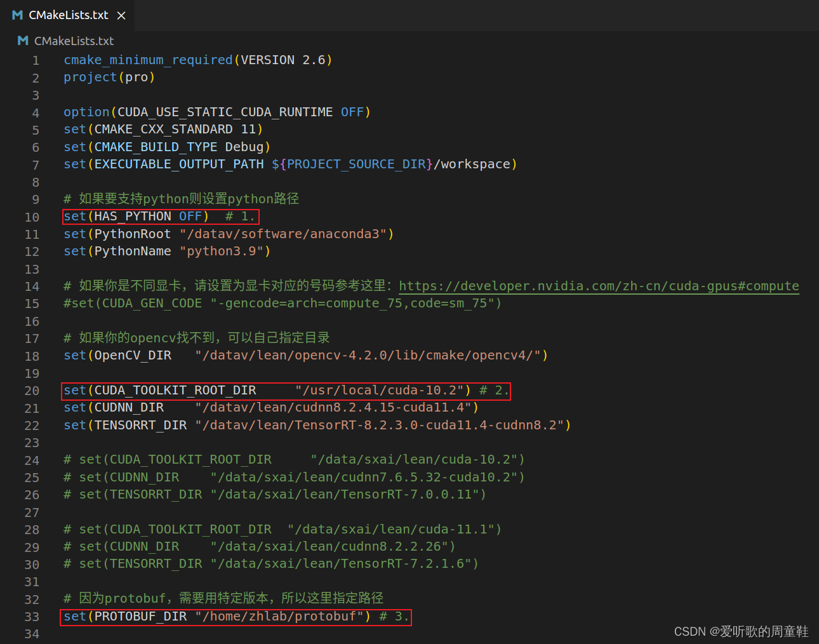Click the opencv comment on line 17
This screenshot has width=819, height=644.
point(197,338)
